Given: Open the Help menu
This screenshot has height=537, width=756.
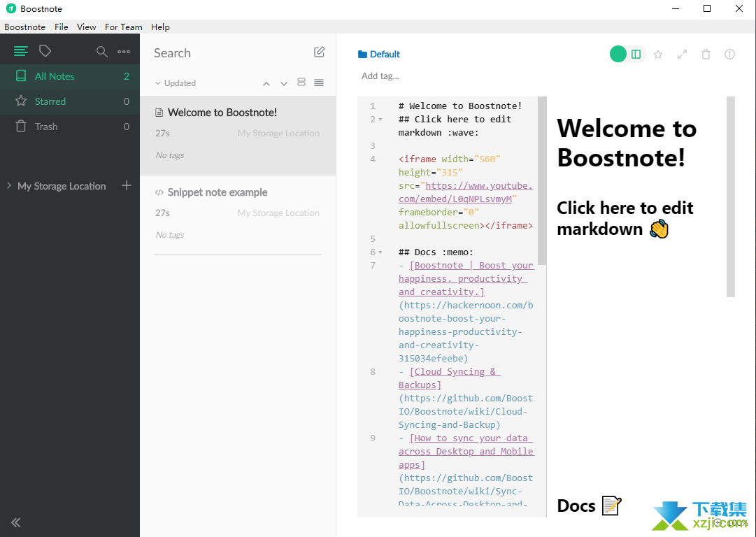Looking at the screenshot, I should point(161,27).
